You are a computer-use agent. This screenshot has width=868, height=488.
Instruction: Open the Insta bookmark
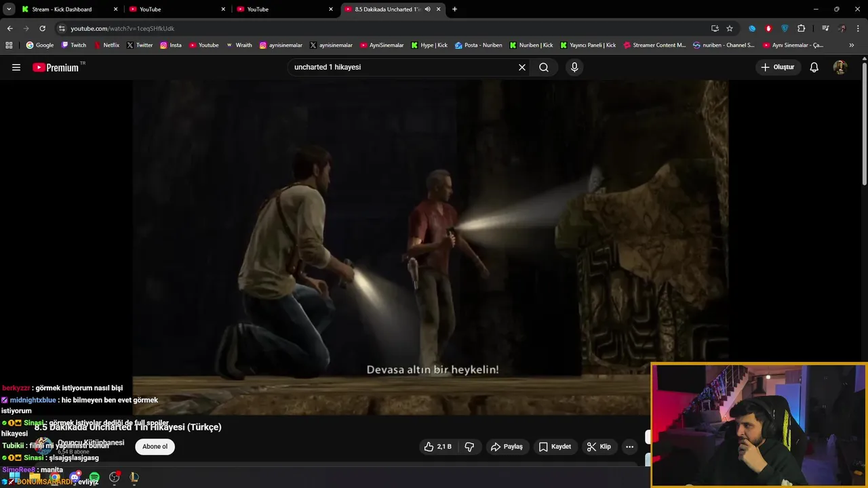tap(171, 45)
